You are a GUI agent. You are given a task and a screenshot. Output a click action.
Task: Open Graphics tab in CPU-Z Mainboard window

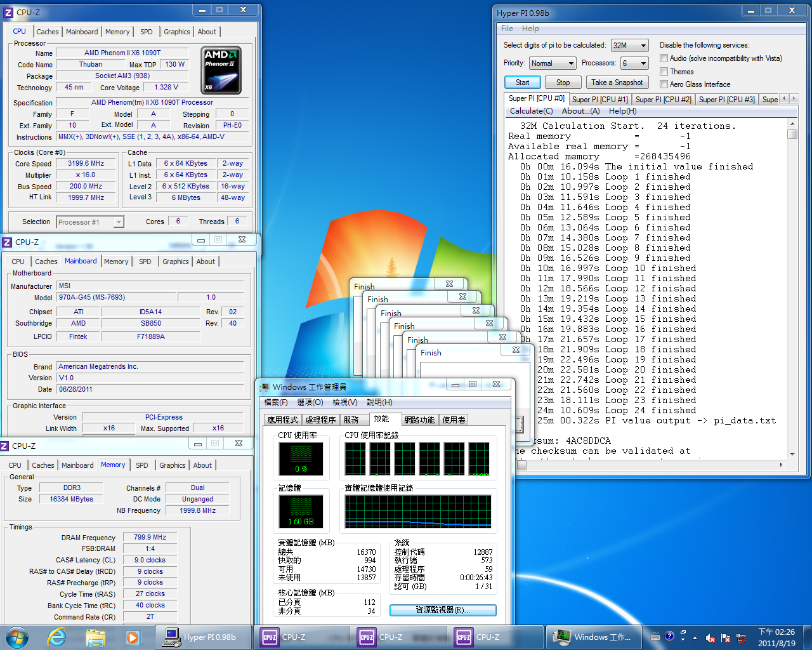[176, 262]
